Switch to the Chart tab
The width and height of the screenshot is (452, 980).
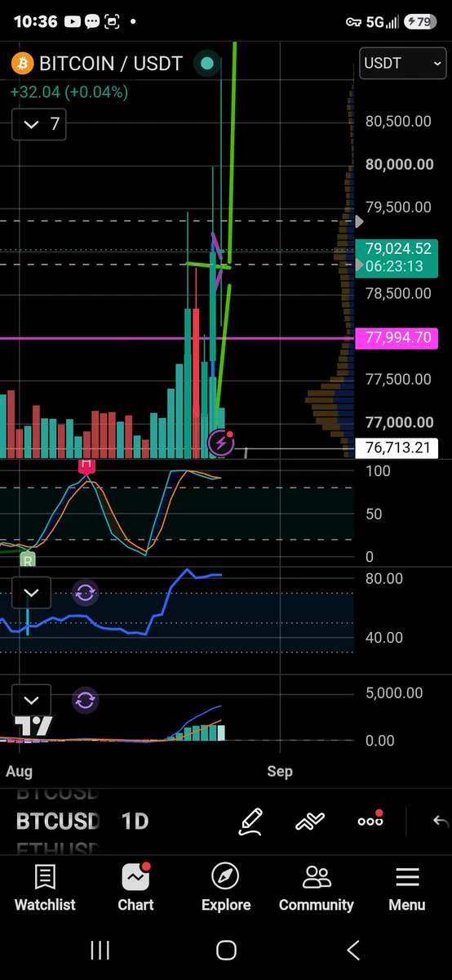click(x=135, y=888)
